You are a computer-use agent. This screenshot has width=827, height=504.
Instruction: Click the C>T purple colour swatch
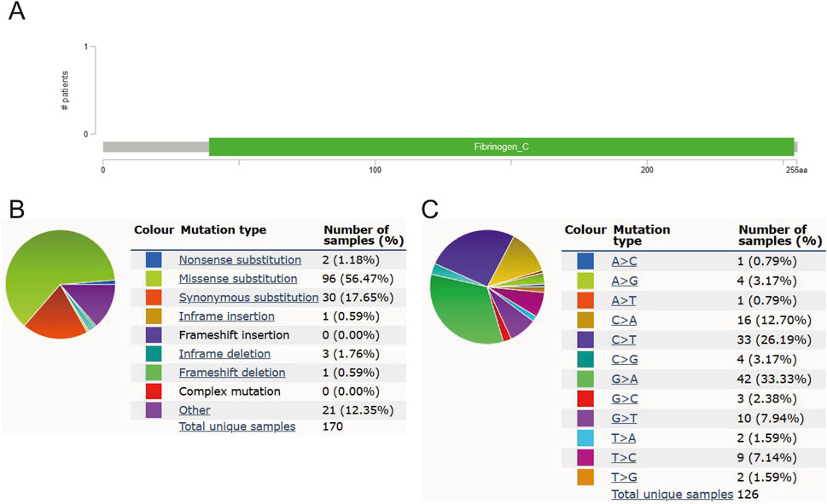[x=585, y=339]
